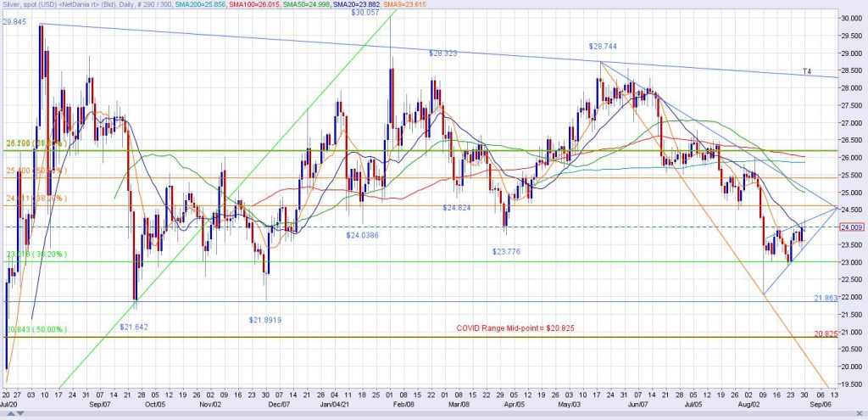Click the 25.000 price axis value
This screenshot has width=868, height=420.
pyautogui.click(x=853, y=193)
